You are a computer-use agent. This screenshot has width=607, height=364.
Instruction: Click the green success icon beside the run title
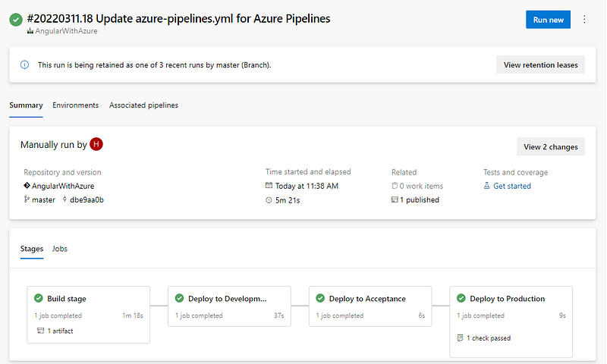15,20
